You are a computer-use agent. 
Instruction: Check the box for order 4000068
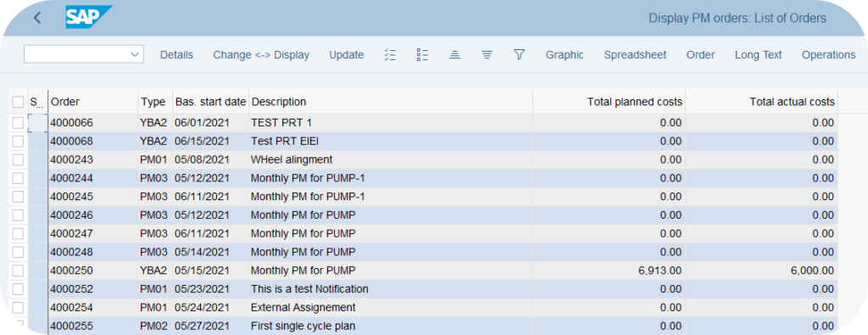tap(18, 141)
